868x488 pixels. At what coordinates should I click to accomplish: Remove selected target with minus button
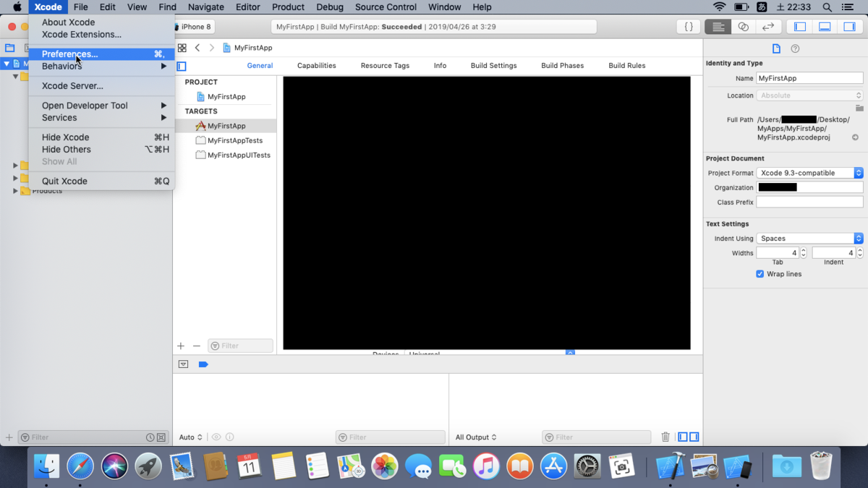(196, 346)
